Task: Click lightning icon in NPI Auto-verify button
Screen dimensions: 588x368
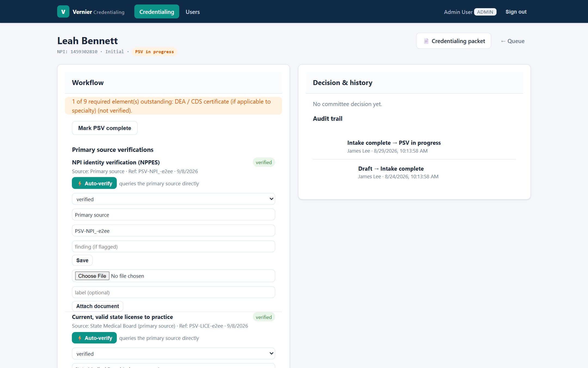Action: point(80,183)
